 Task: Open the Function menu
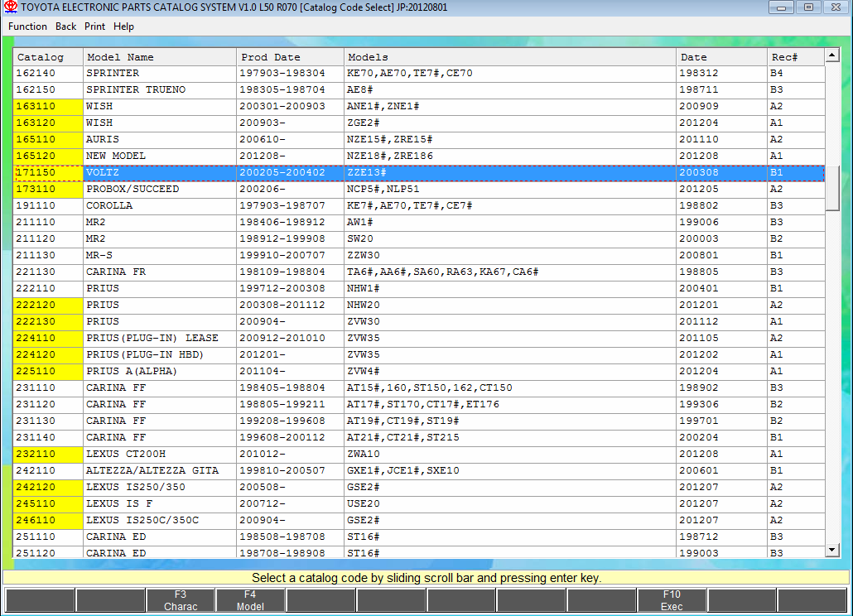tap(27, 26)
